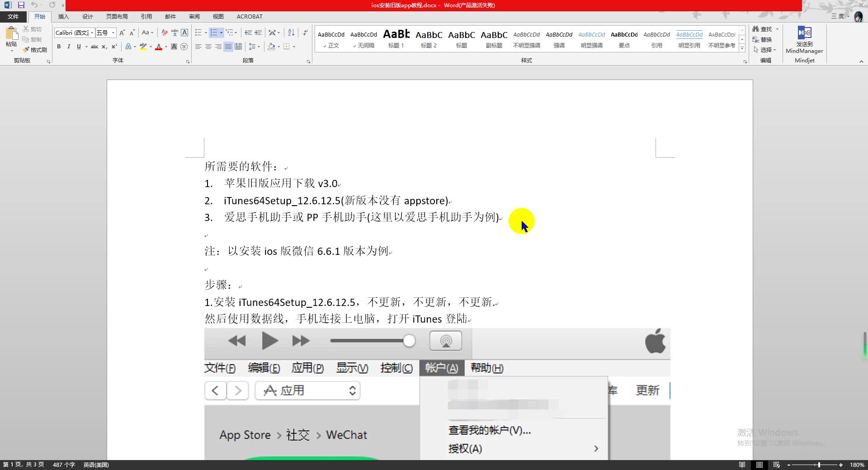Screen dimensions: 868x470
Task: Apply the 副标题 subtitle style
Action: click(494, 39)
